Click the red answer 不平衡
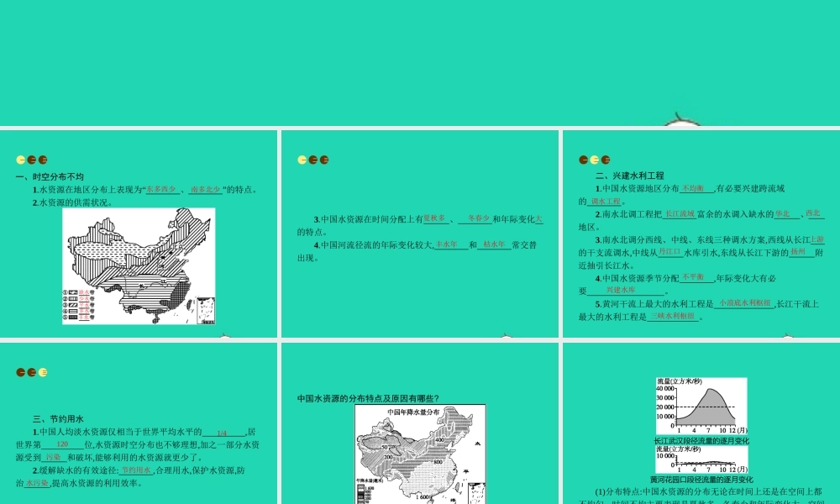This screenshot has width=840, height=504. click(693, 277)
